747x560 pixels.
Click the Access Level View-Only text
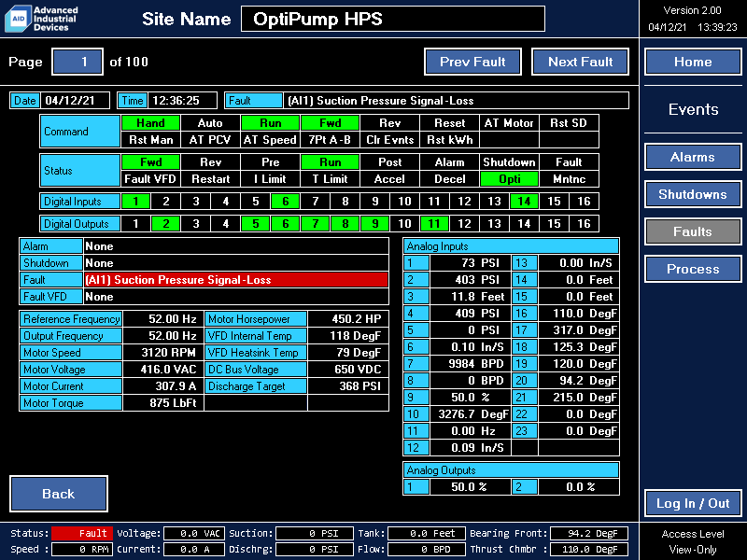coord(693,541)
